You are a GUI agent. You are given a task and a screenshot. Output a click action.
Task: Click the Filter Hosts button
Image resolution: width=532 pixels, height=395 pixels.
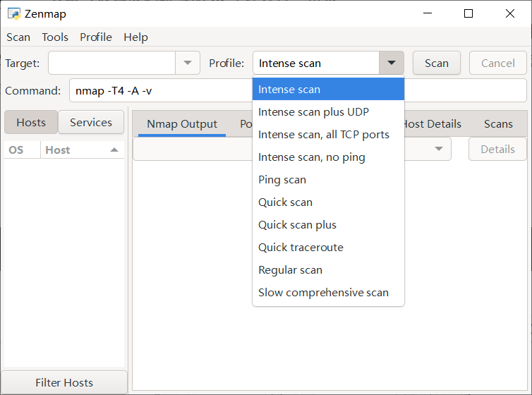64,383
